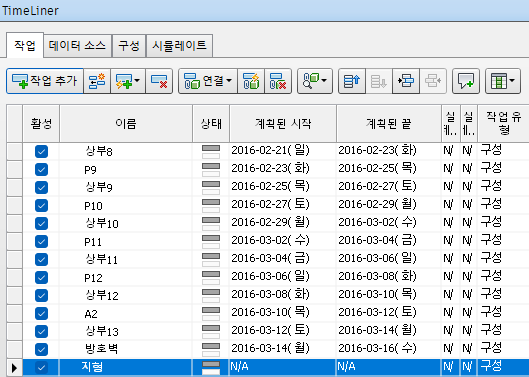Click the 상태 column header
Screen dimensions: 529x377
pyautogui.click(x=211, y=124)
